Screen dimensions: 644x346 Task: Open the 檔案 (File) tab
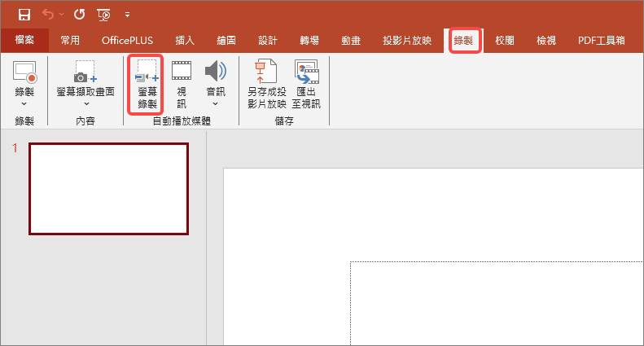pyautogui.click(x=24, y=40)
